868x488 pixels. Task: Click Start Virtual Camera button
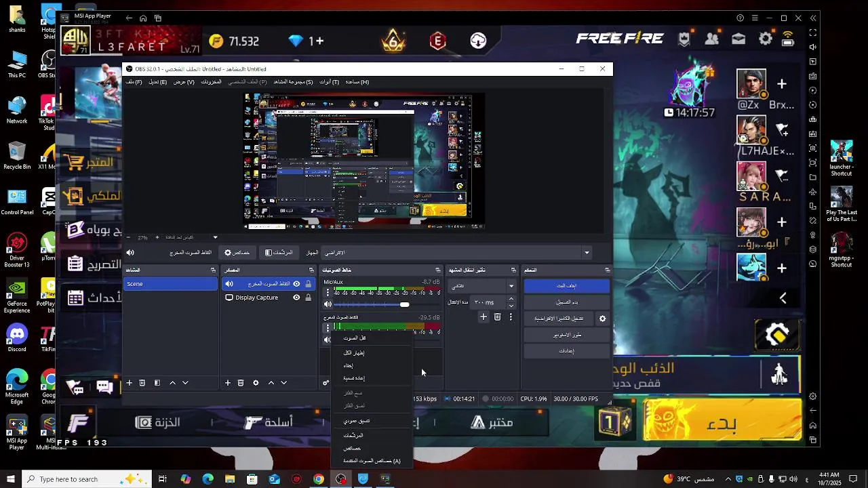(559, 319)
